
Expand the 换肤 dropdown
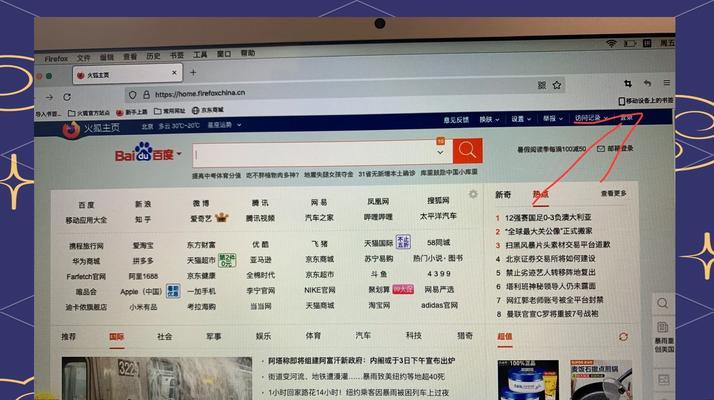[x=489, y=119]
